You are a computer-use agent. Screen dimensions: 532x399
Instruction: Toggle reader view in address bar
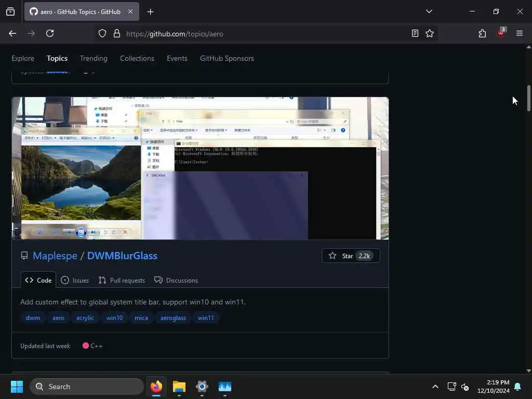pyautogui.click(x=415, y=33)
